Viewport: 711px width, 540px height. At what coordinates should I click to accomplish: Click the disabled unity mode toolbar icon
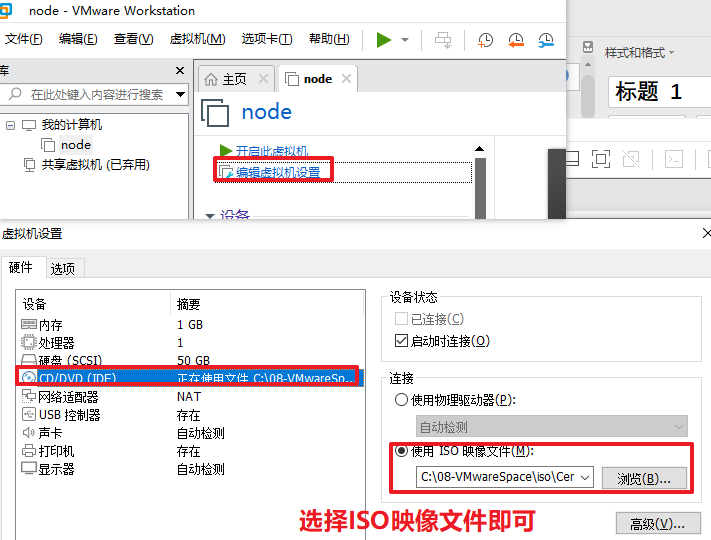pos(631,159)
